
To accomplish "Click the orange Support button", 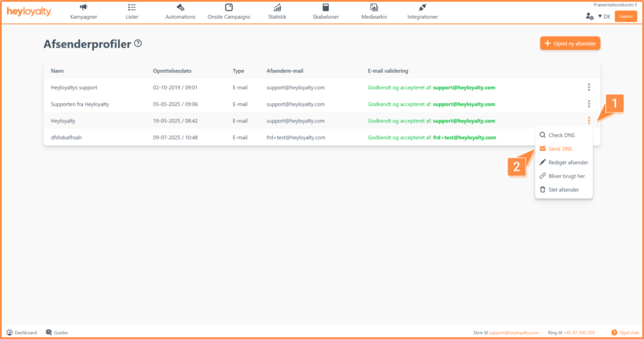I will (625, 16).
